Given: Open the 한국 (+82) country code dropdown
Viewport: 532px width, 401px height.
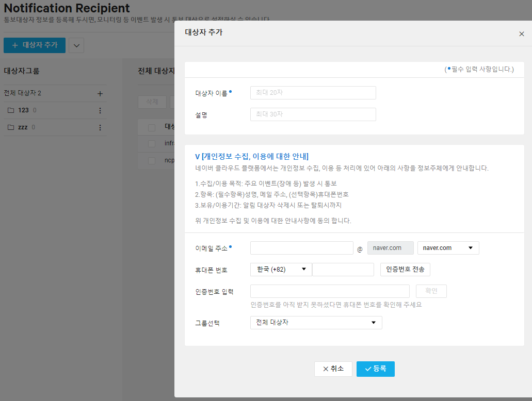Looking at the screenshot, I should pyautogui.click(x=281, y=270).
